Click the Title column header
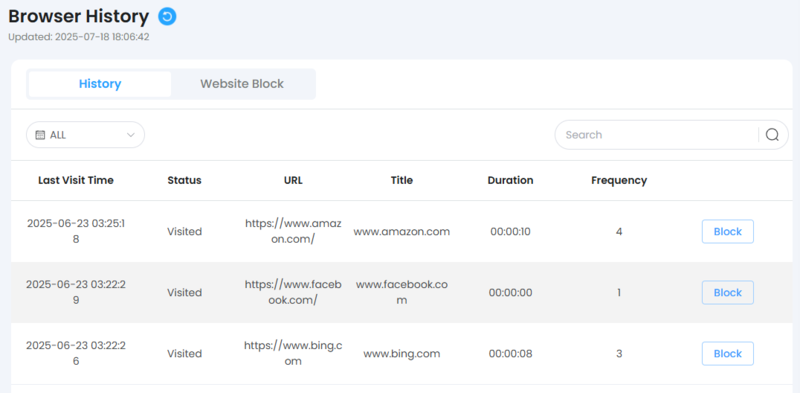800x393 pixels. (x=402, y=180)
